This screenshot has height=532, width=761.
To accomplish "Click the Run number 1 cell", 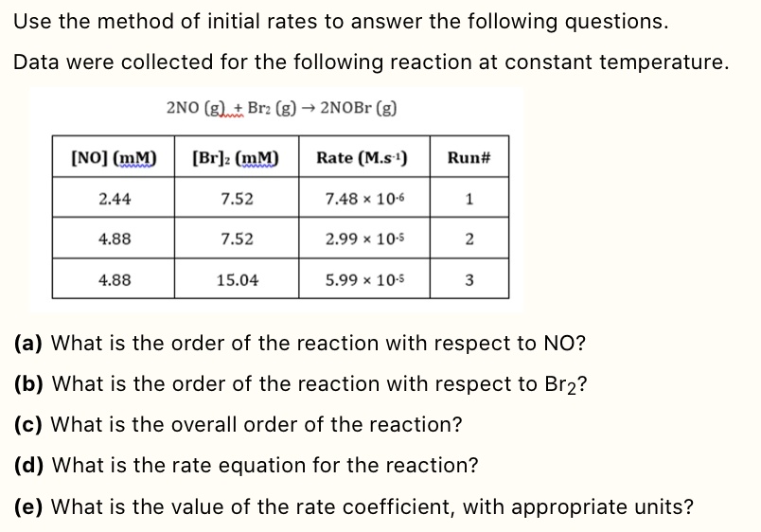I will 469,199.
